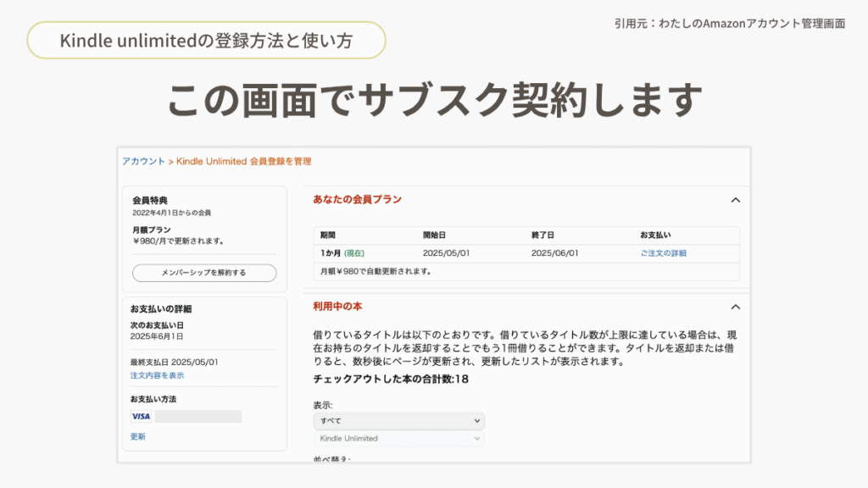This screenshot has height=488, width=868.
Task: Click the 終了日 column header
Action: pos(542,236)
